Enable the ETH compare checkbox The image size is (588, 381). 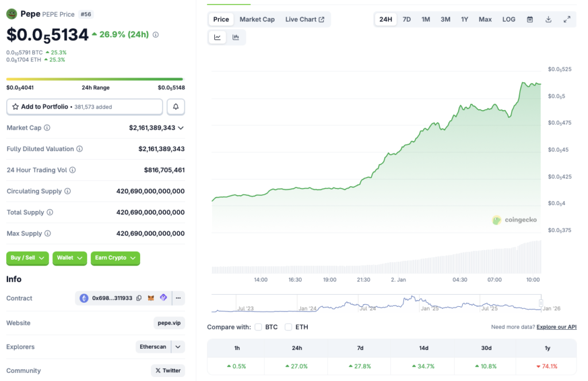pos(288,327)
